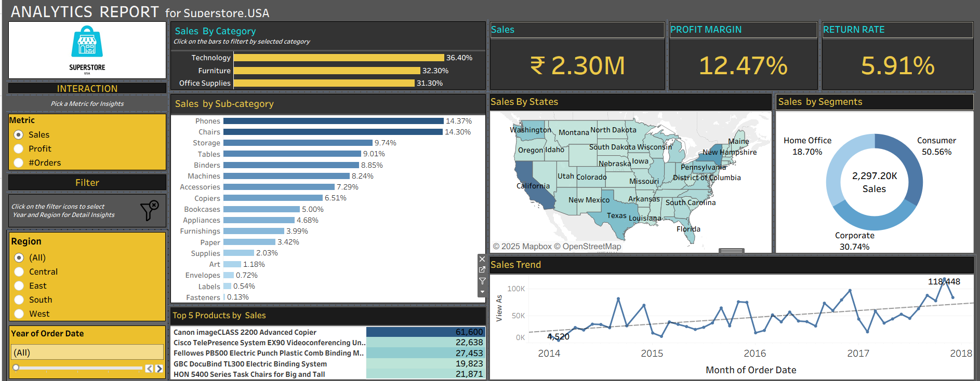Click the Superstore logo image

click(x=87, y=50)
